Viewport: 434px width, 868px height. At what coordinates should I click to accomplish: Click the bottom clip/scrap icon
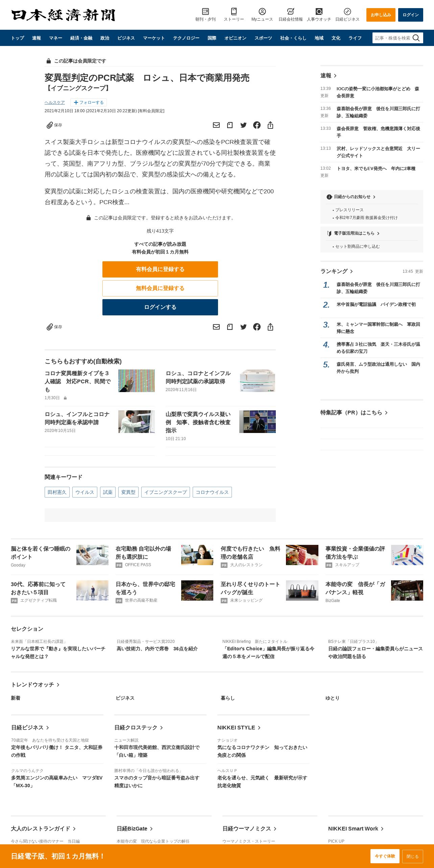[230, 327]
